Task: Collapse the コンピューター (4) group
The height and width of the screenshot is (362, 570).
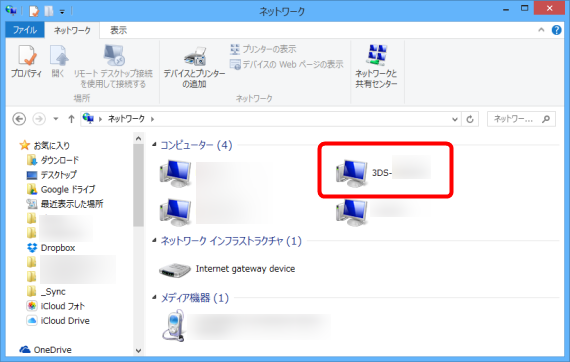Action: (x=154, y=145)
